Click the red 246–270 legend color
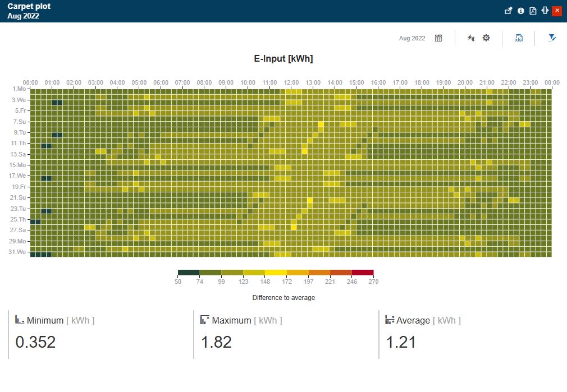The image size is (567, 392). [x=362, y=273]
